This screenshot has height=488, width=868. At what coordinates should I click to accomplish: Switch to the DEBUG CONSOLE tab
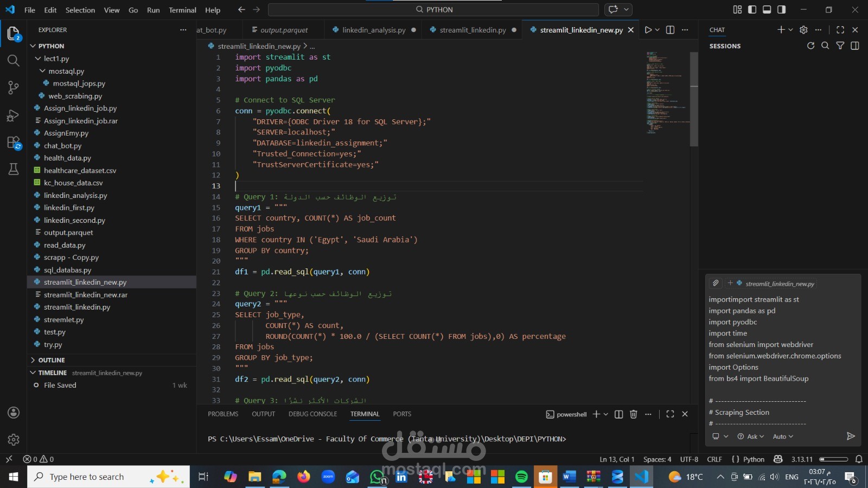[x=312, y=414]
